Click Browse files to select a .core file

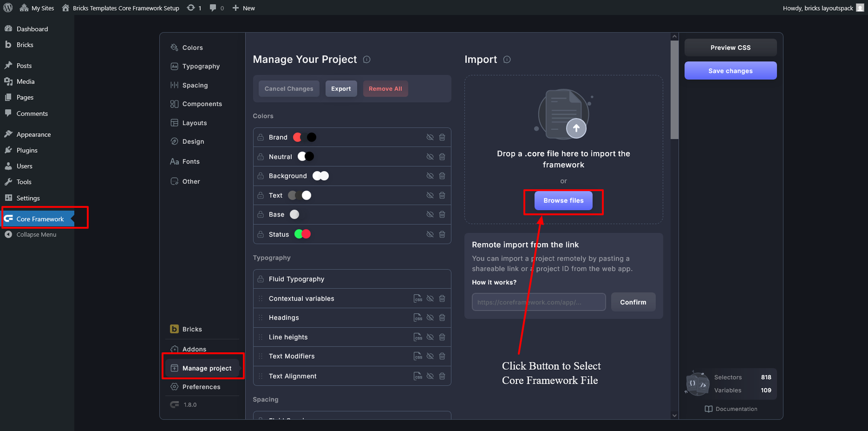coord(564,200)
